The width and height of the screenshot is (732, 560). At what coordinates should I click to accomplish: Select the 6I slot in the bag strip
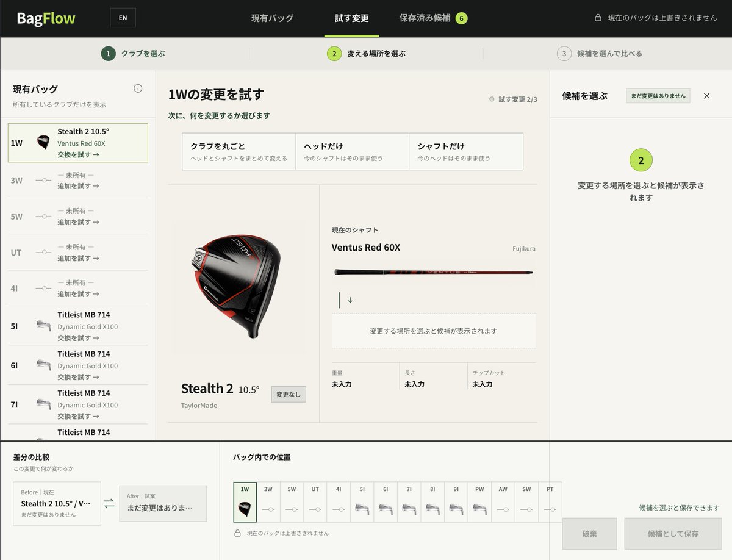pyautogui.click(x=386, y=502)
